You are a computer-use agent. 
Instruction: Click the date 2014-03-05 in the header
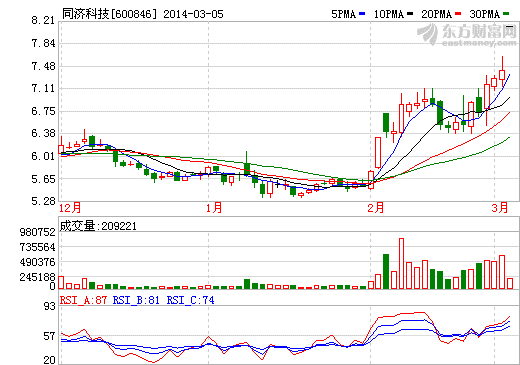pos(193,14)
